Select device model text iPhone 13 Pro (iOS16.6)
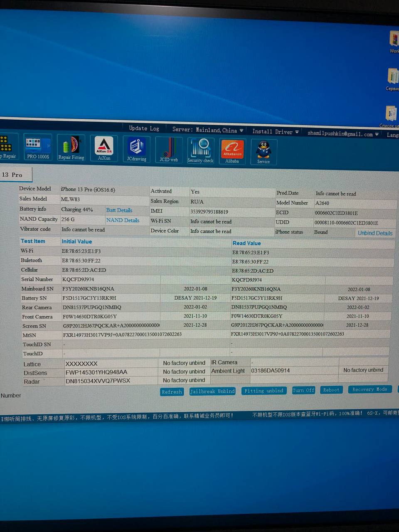 pos(88,190)
